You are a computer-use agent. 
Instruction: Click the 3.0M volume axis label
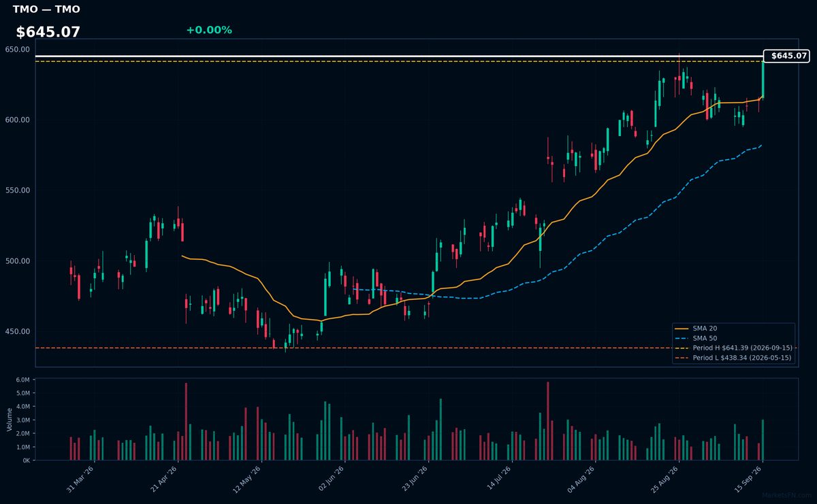[22, 420]
